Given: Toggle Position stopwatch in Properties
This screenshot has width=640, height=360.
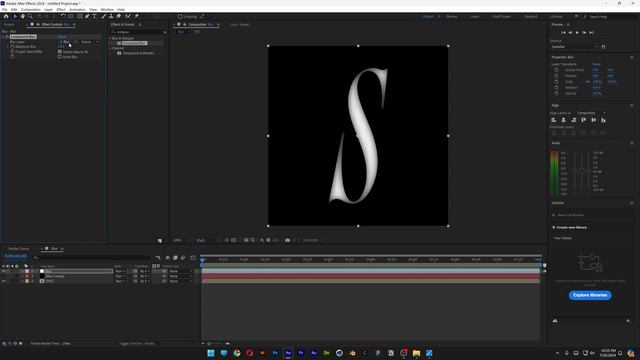Looking at the screenshot, I should [556, 76].
